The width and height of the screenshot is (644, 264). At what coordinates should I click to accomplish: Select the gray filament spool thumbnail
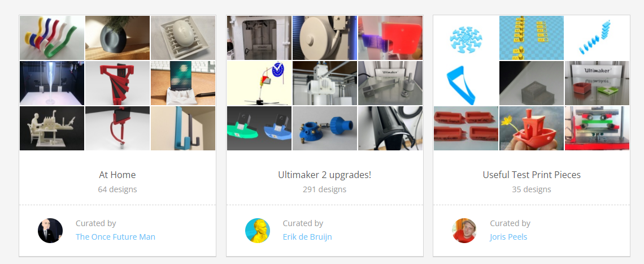point(324,38)
